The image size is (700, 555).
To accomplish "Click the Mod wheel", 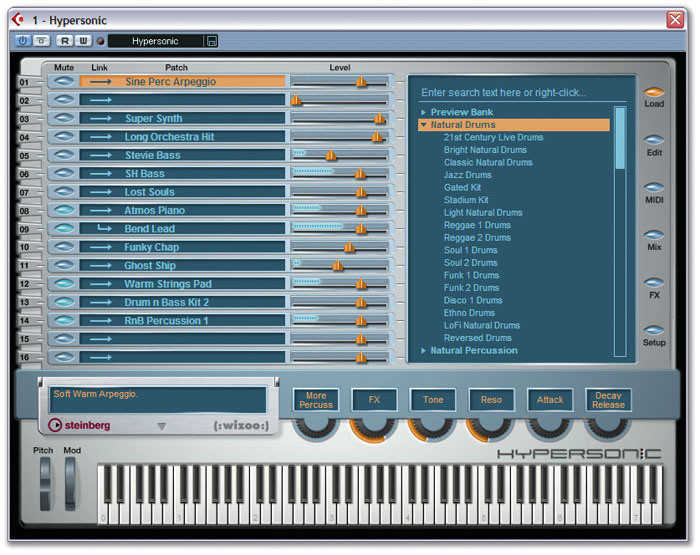I will (70, 484).
